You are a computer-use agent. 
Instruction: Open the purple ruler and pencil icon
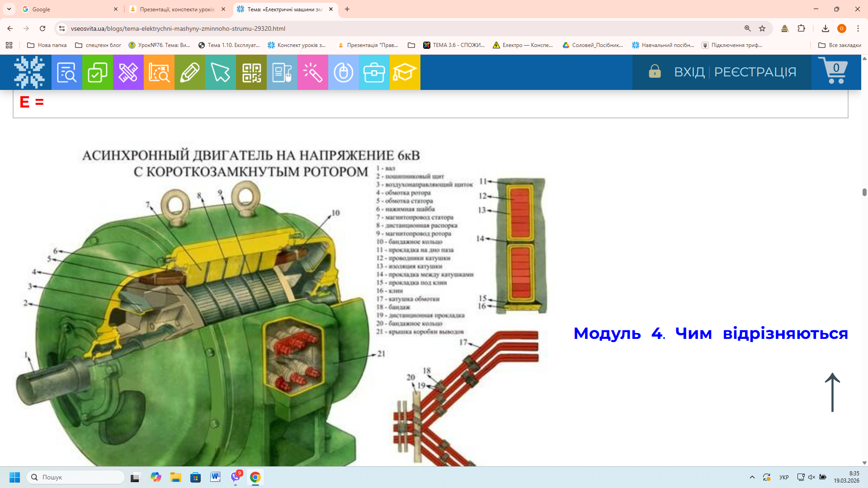coord(128,72)
